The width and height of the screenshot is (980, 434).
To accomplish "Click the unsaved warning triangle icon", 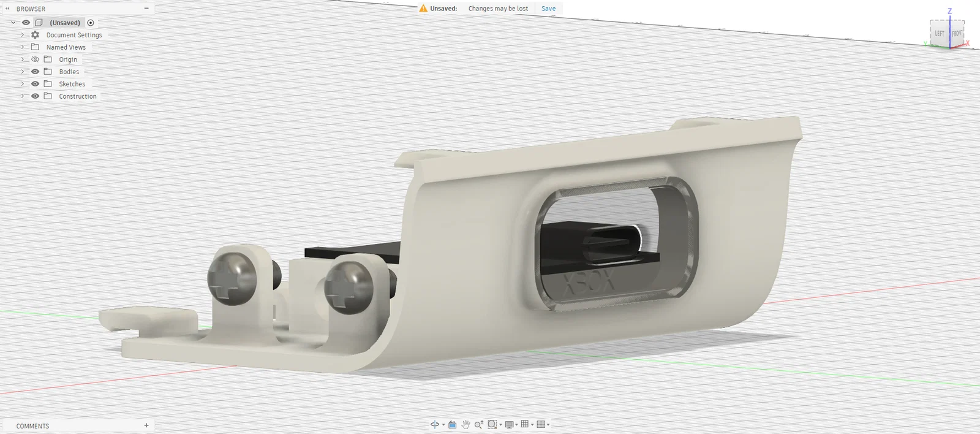I will pyautogui.click(x=423, y=9).
